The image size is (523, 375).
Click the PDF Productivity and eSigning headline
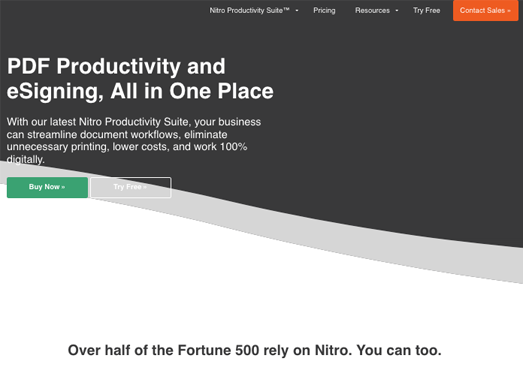click(140, 79)
